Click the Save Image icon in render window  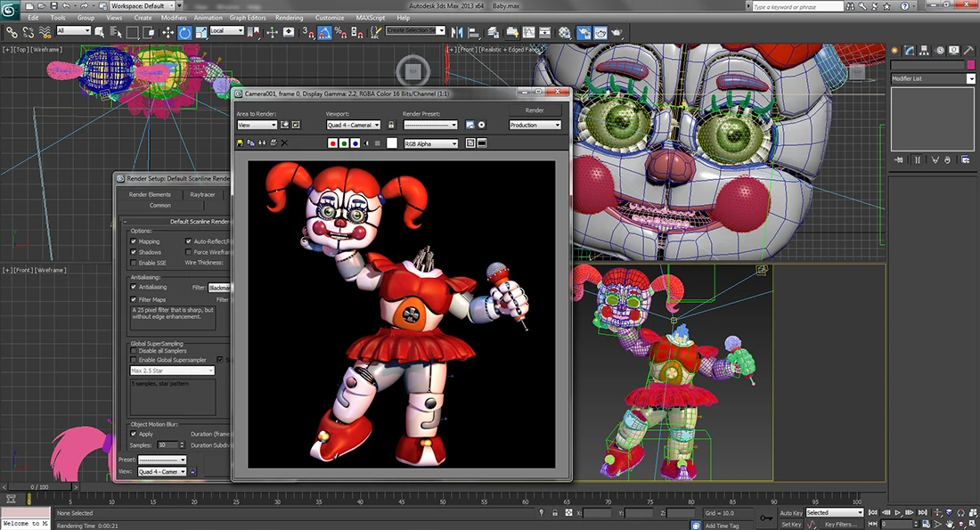coord(241,143)
